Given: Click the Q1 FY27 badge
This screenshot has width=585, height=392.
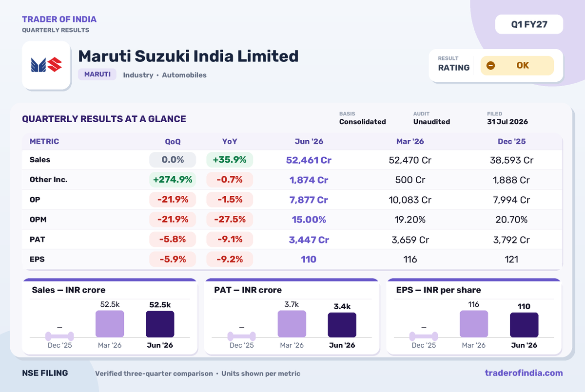Looking at the screenshot, I should (x=529, y=24).
